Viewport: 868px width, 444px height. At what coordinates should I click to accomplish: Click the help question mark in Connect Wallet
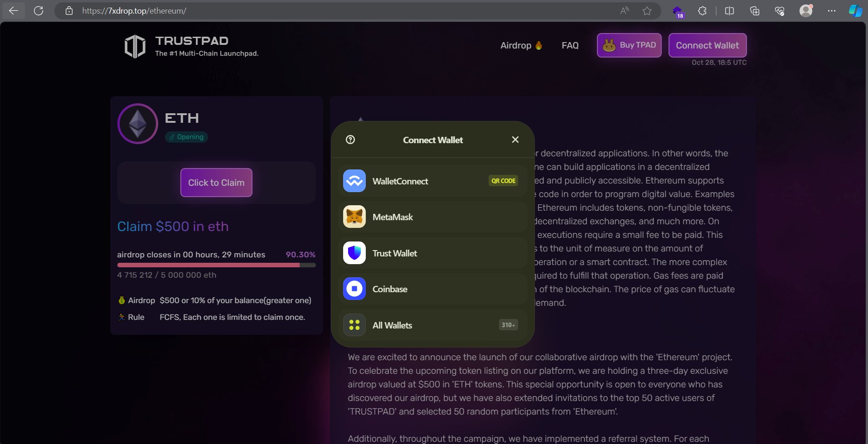click(x=350, y=140)
